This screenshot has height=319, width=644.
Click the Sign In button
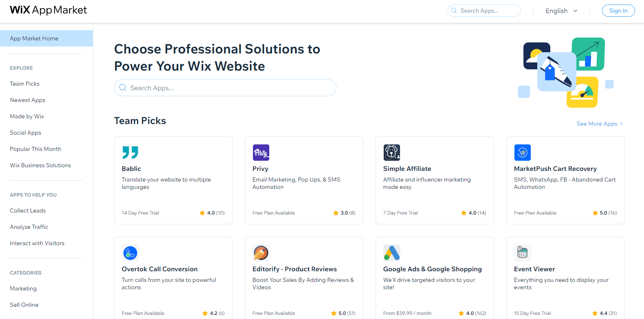tap(618, 11)
